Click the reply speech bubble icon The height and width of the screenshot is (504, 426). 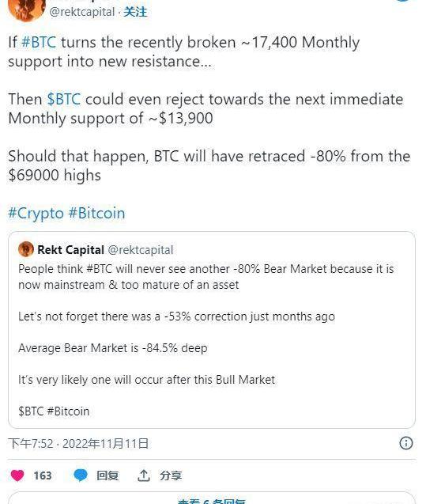(x=81, y=475)
